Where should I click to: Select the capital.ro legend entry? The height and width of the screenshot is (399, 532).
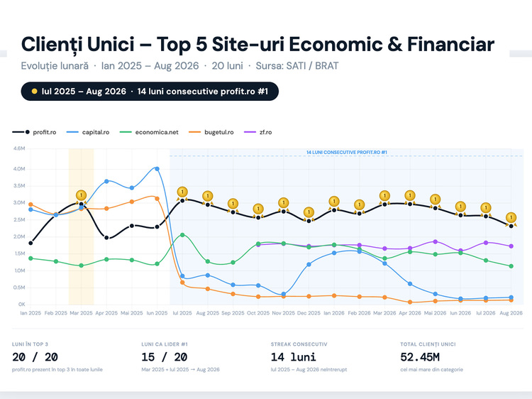click(88, 132)
